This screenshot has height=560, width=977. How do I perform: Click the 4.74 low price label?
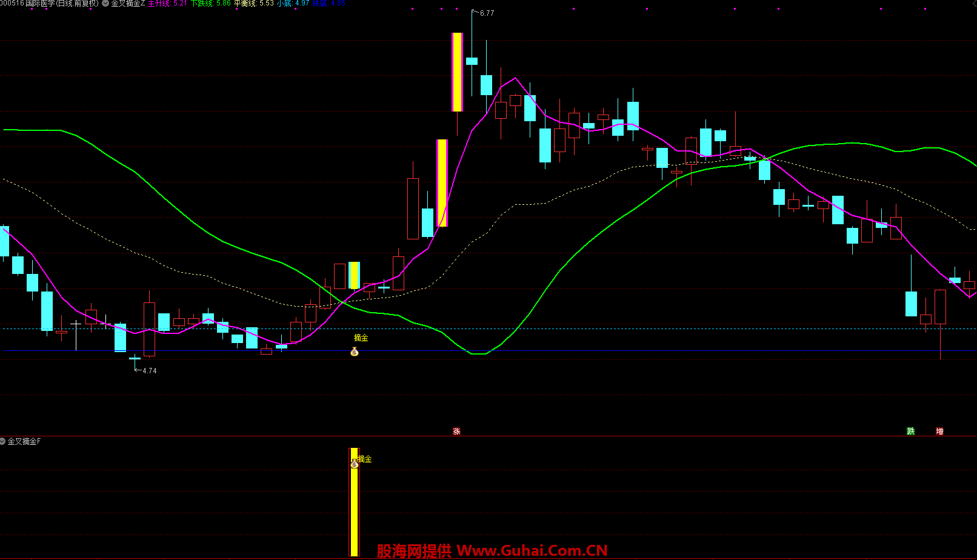(x=149, y=370)
